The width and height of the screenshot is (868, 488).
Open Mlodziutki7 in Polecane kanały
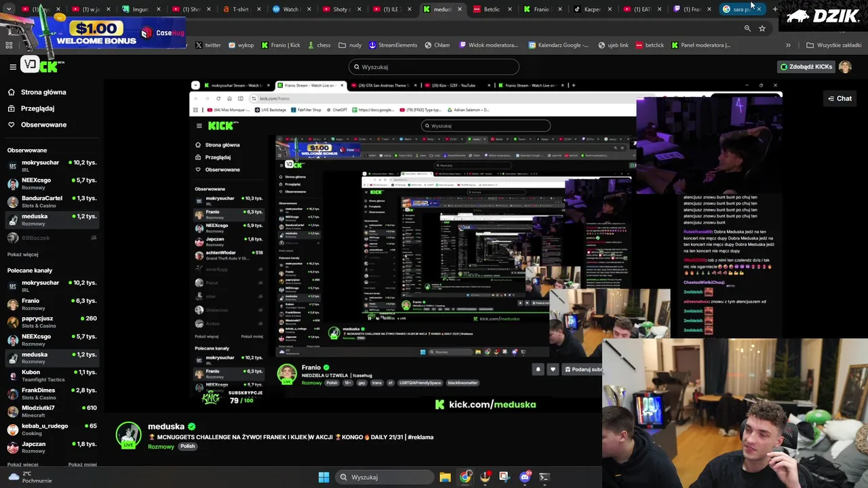52,411
